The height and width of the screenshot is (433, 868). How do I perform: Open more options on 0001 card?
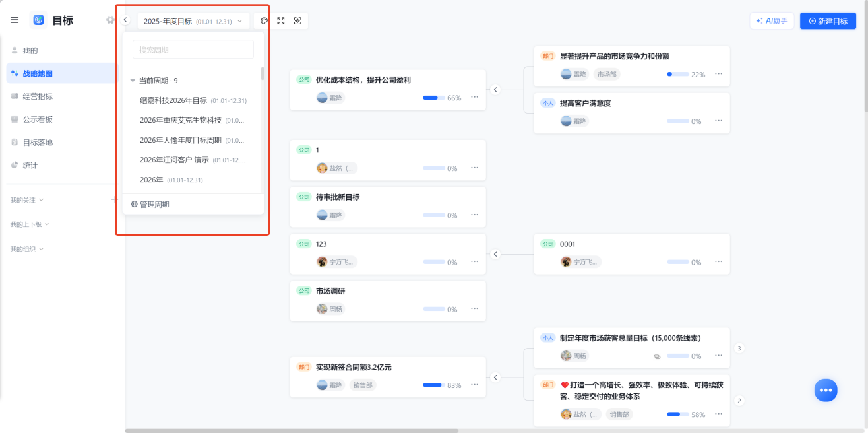tap(718, 261)
